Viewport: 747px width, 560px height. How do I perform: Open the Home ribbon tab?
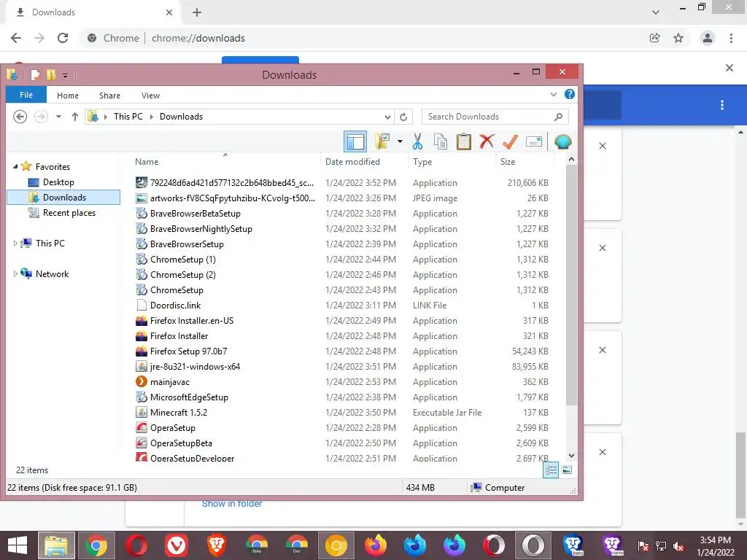click(68, 96)
